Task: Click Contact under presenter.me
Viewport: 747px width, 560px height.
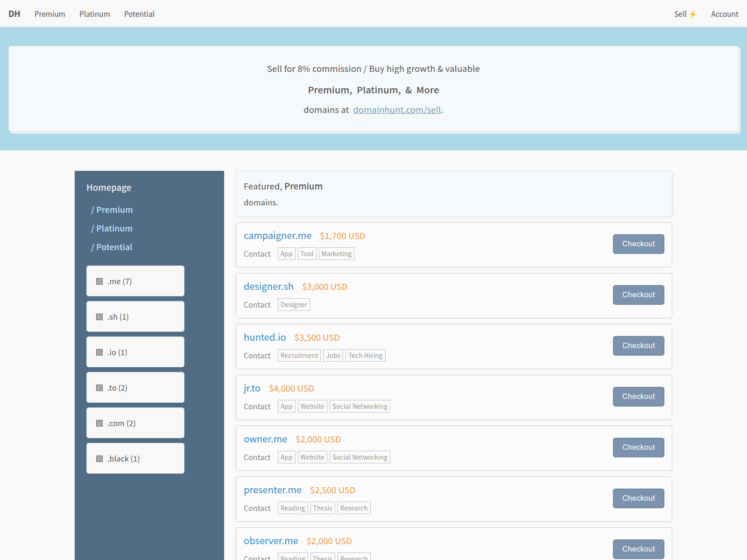Action: tap(257, 508)
